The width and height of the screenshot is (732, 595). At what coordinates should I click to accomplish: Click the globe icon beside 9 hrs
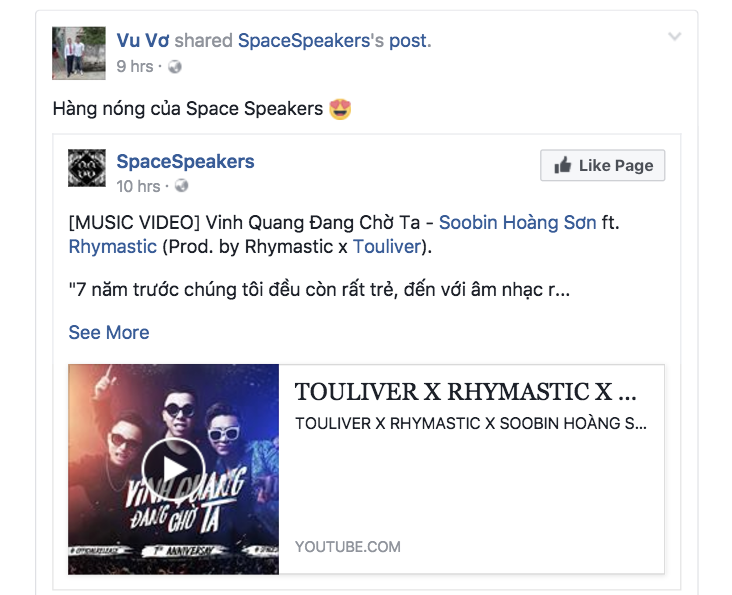click(x=175, y=67)
